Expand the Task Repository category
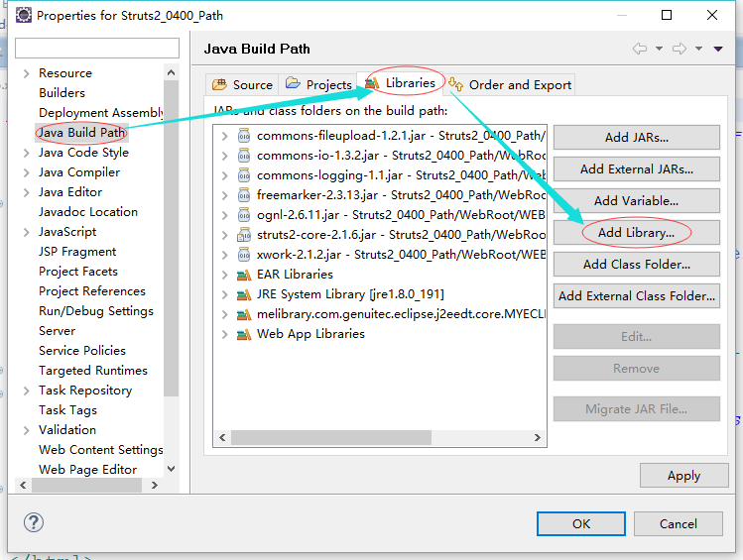The image size is (743, 560). [x=27, y=391]
